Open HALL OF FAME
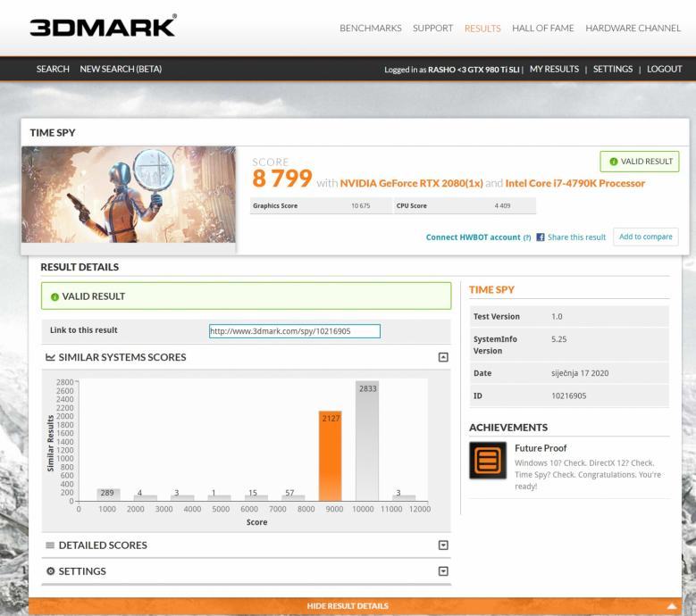 click(543, 28)
